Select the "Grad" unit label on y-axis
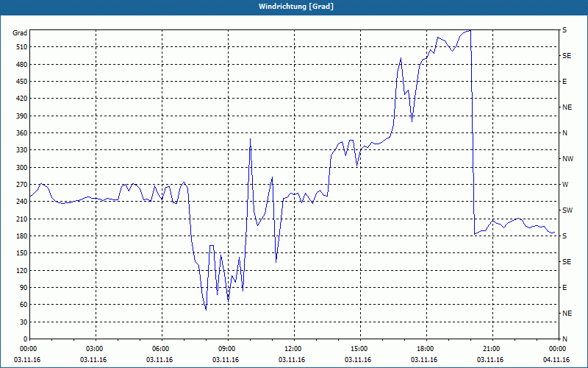This screenshot has height=368, width=588. coord(20,33)
